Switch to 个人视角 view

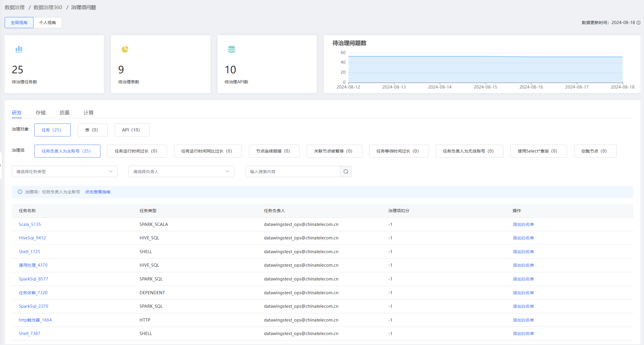coord(48,23)
